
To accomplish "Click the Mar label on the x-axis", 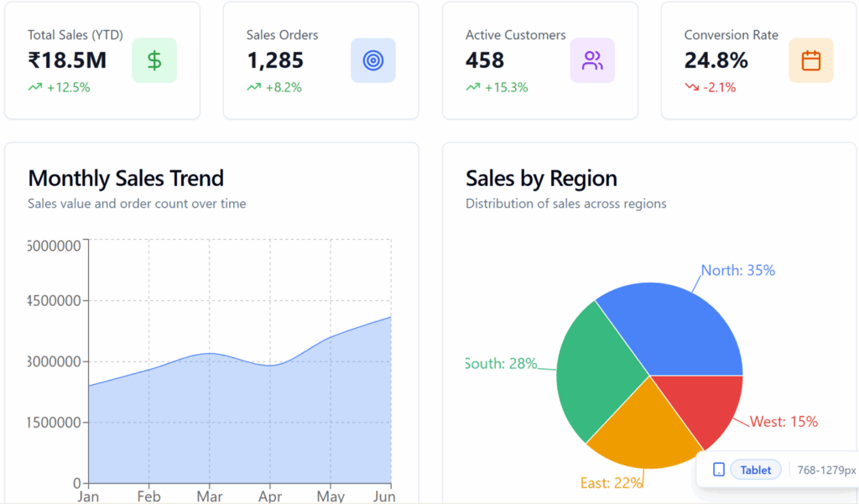I will pyautogui.click(x=209, y=496).
